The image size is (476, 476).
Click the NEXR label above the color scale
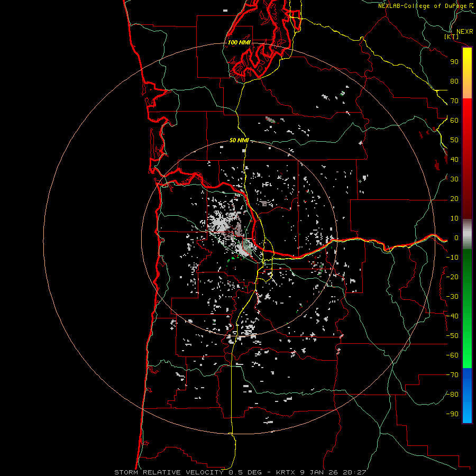coord(464,32)
